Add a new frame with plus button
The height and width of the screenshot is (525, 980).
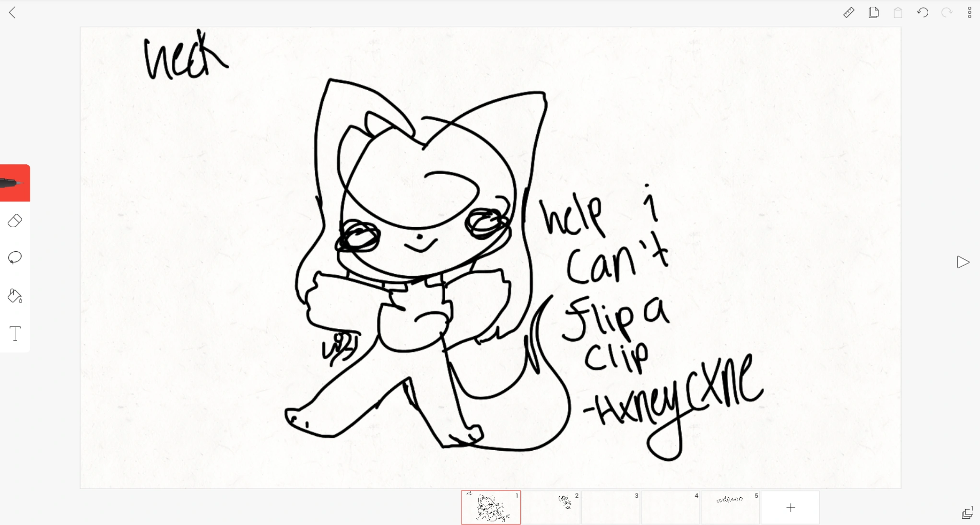pos(791,508)
